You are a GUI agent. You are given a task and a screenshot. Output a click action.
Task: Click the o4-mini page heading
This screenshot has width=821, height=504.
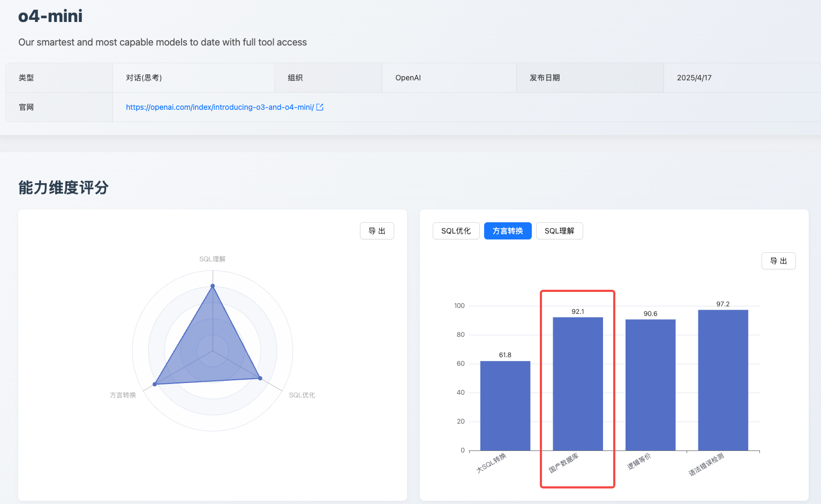click(x=50, y=16)
